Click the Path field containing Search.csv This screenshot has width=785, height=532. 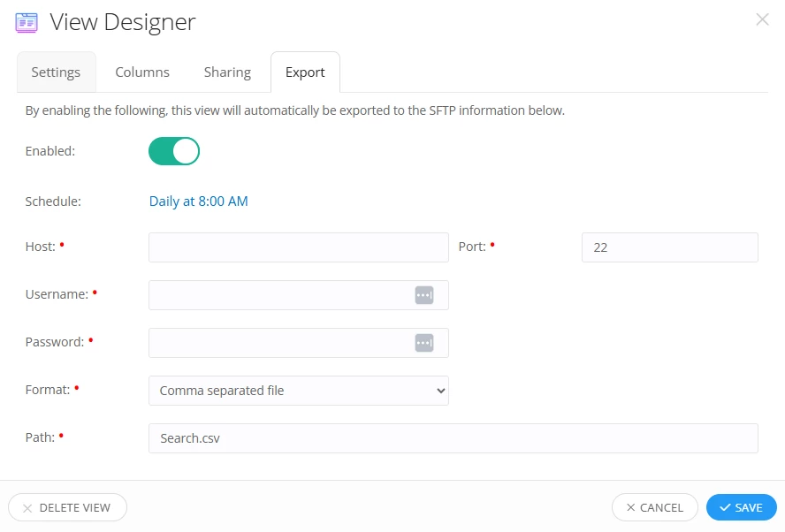click(x=453, y=438)
